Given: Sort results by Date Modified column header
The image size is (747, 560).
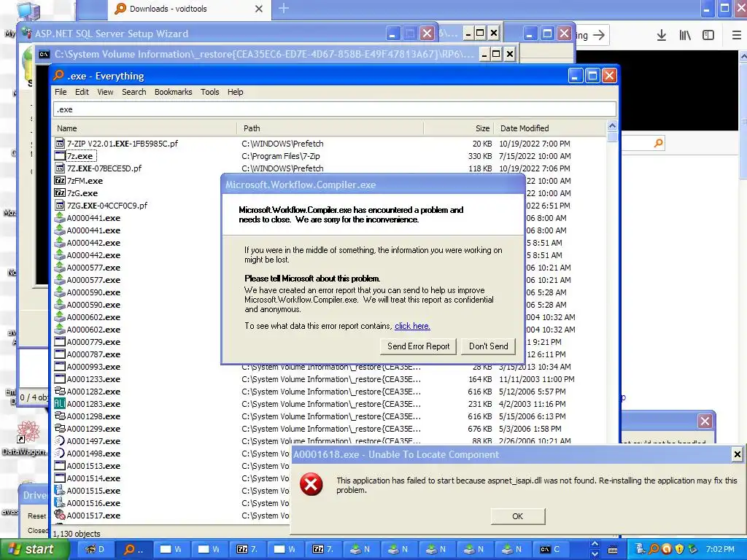Looking at the screenshot, I should (550, 128).
